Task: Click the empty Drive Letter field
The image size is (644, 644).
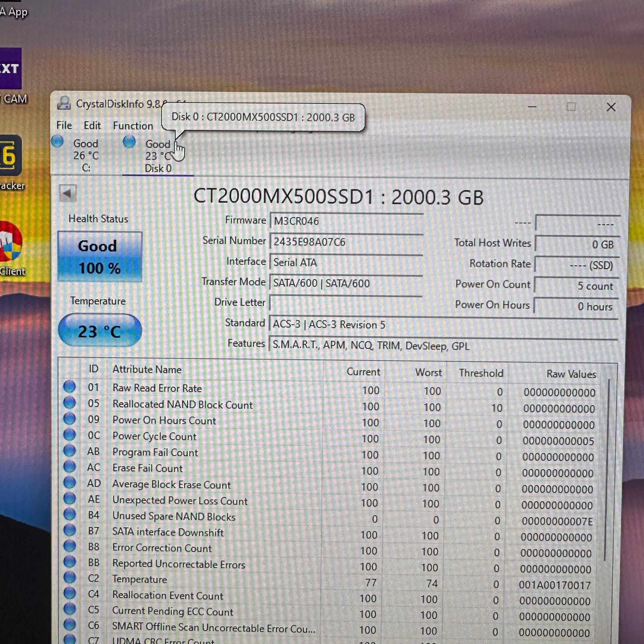Action: point(346,303)
